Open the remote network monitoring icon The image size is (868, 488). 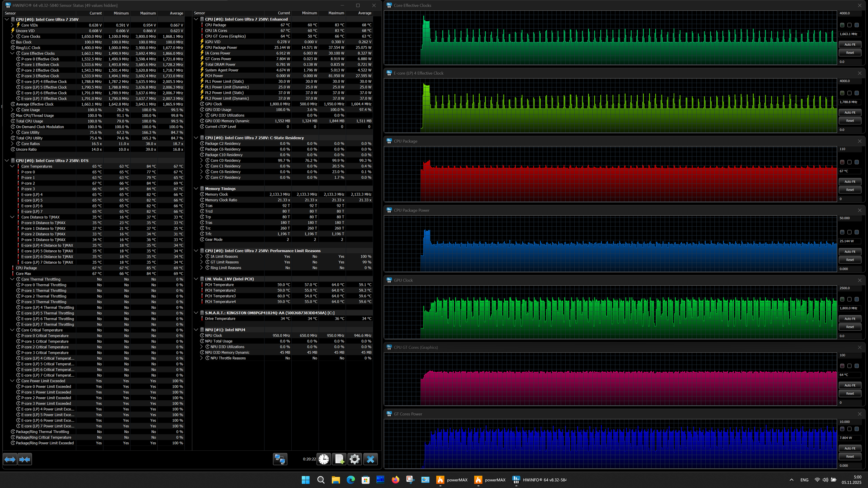pos(280,459)
